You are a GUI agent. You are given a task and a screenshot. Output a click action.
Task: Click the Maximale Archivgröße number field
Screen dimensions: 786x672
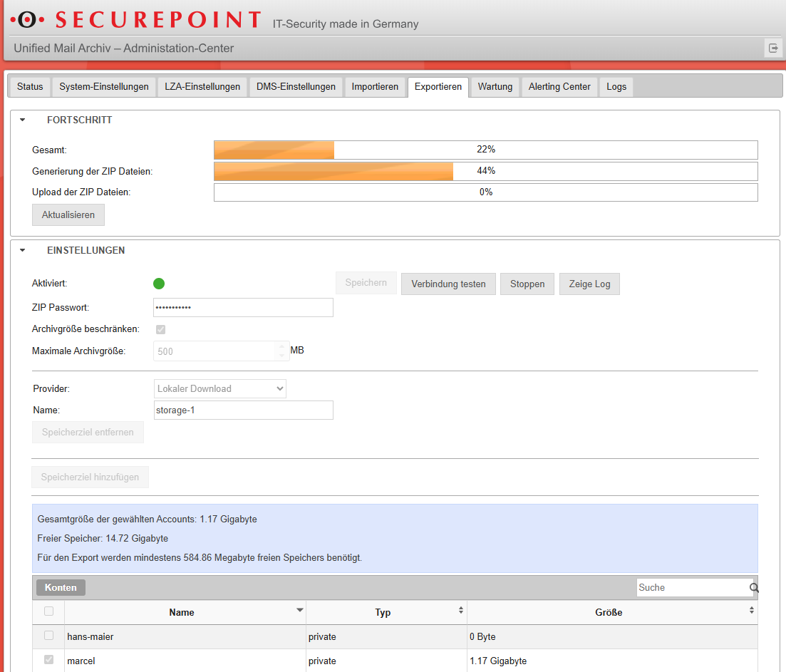pyautogui.click(x=221, y=351)
